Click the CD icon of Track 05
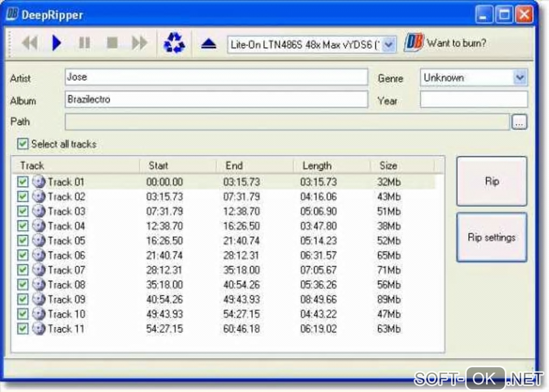The height and width of the screenshot is (392, 549). 39,240
